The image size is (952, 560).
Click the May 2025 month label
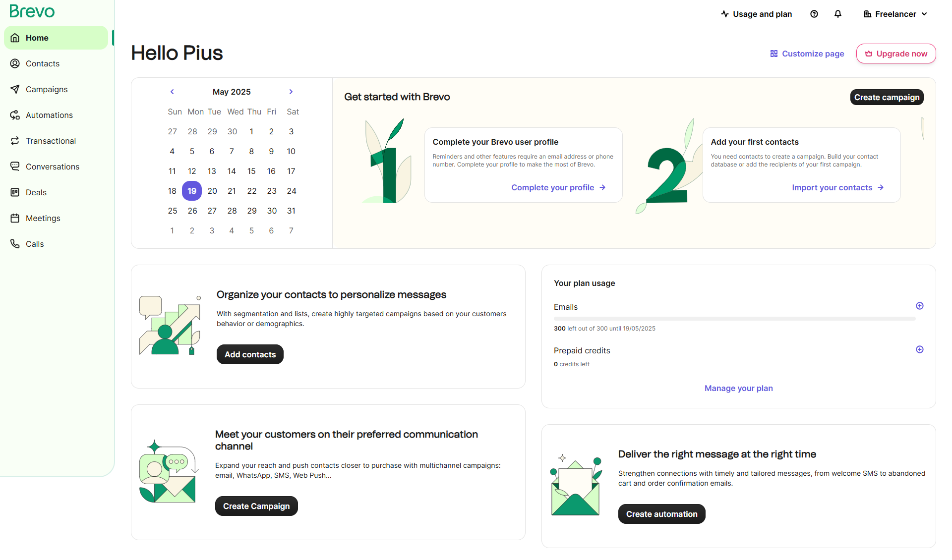tap(232, 92)
